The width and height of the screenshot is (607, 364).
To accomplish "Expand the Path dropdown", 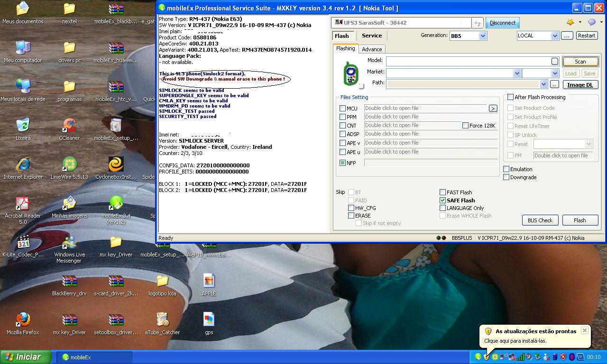I will click(x=543, y=84).
